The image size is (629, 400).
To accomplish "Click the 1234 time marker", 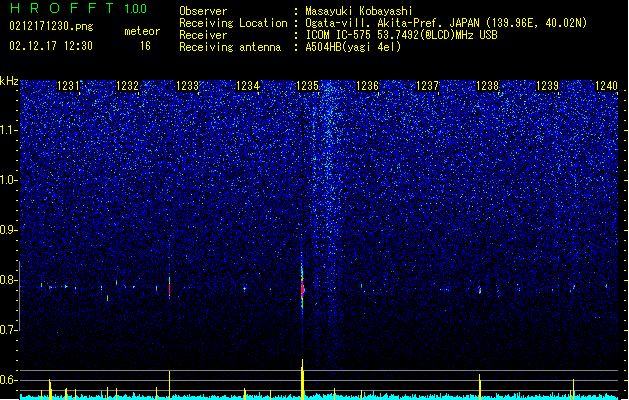I will point(248,86).
